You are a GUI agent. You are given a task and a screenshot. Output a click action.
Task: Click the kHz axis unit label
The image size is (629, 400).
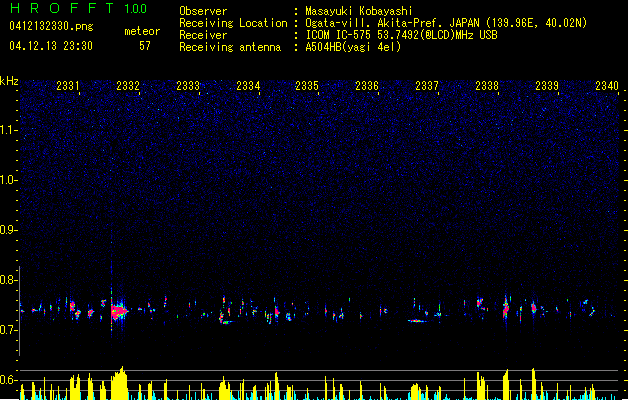coord(9,81)
